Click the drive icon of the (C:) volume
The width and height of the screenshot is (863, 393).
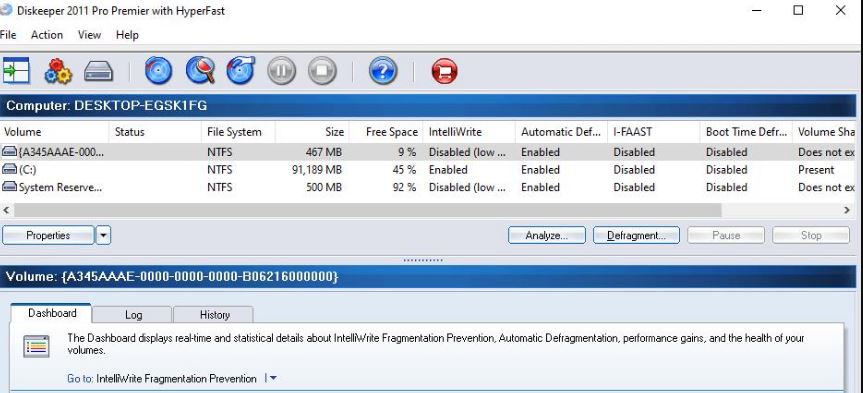pos(9,170)
